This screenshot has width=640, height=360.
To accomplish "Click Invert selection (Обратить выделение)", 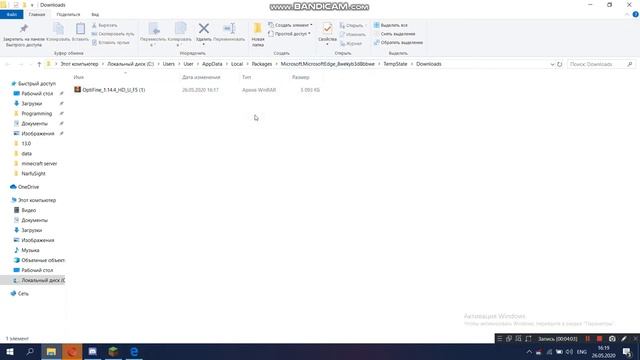I will pyautogui.click(x=398, y=42).
